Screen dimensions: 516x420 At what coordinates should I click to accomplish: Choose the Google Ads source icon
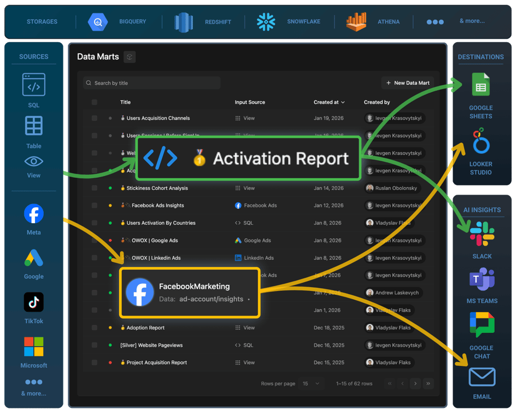tap(33, 258)
